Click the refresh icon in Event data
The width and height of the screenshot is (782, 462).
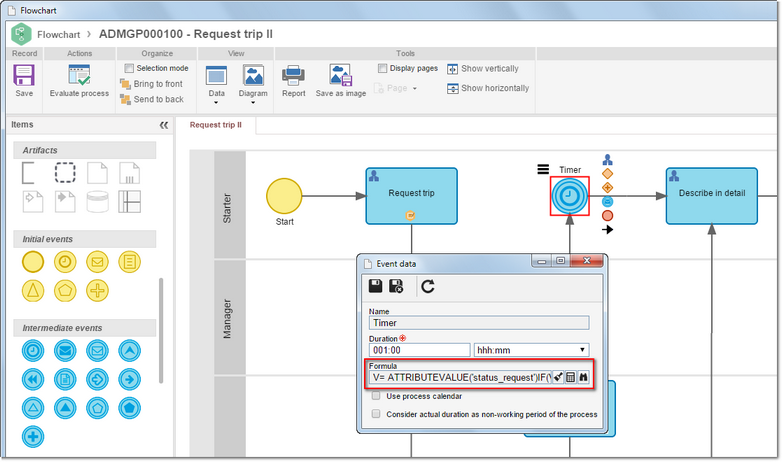(x=428, y=286)
